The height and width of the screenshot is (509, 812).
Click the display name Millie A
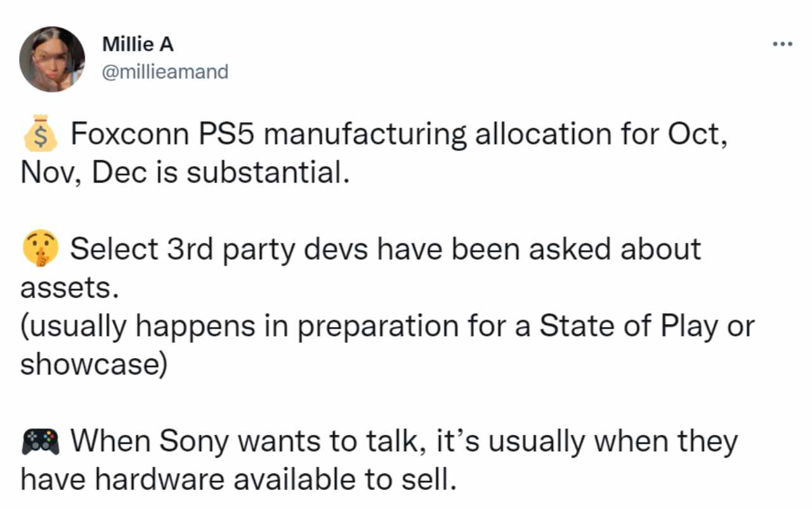tap(137, 45)
